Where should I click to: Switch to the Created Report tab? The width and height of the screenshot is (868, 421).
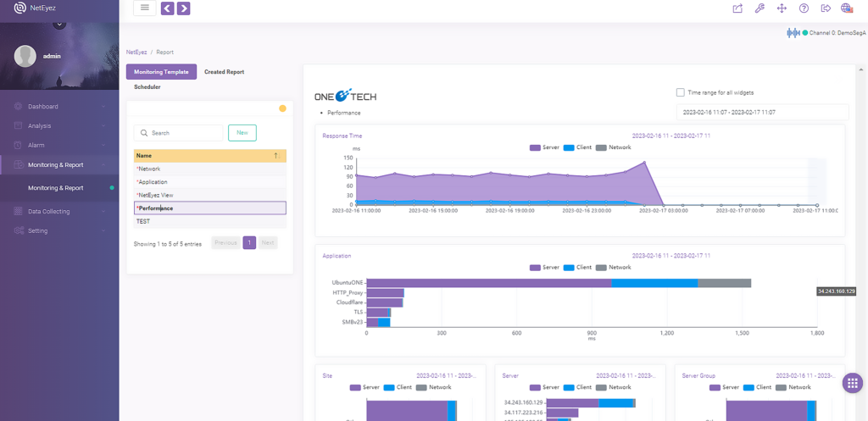point(224,72)
